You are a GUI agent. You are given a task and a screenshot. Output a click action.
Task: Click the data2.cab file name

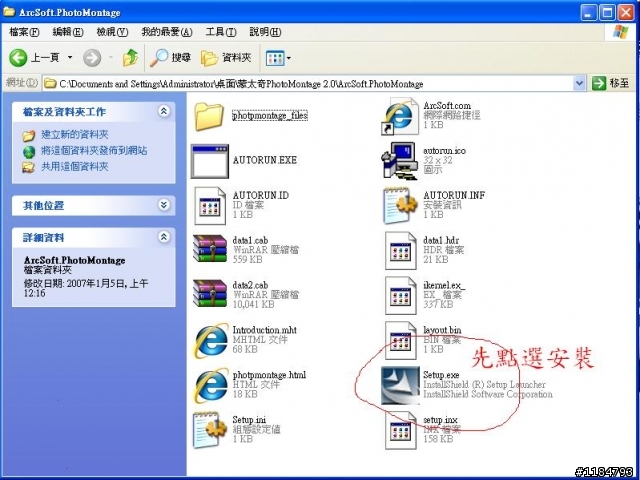250,285
